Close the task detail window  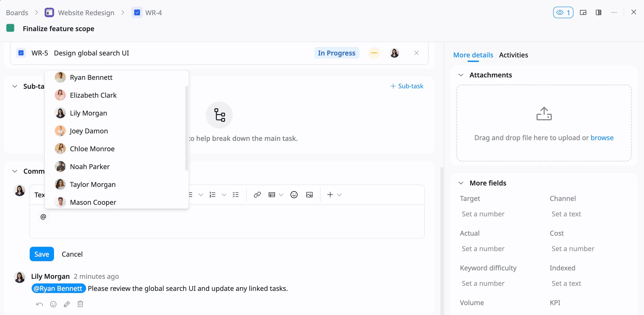(x=633, y=12)
